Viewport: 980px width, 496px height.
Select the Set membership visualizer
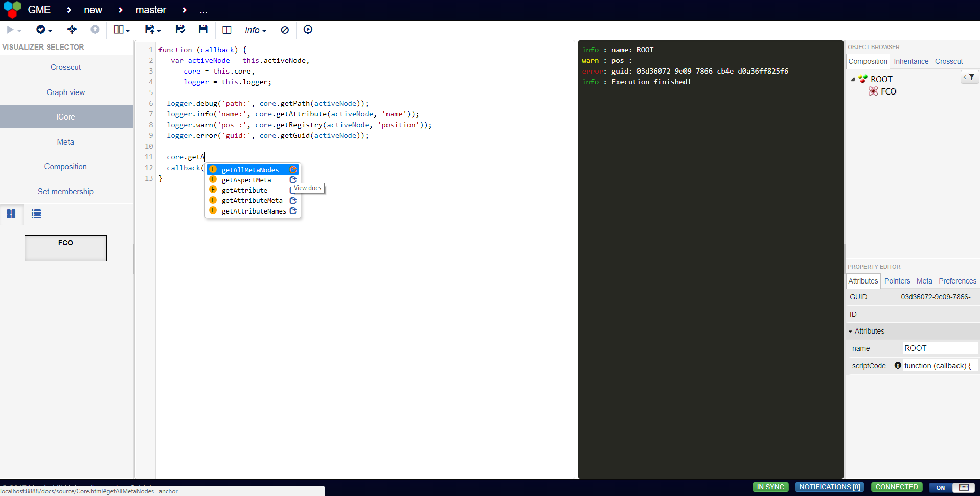[x=65, y=192]
